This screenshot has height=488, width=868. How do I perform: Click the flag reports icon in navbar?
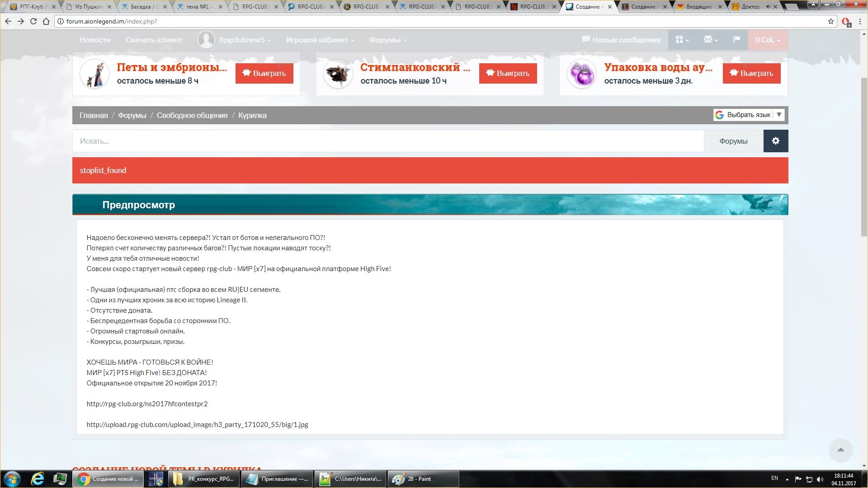point(736,40)
